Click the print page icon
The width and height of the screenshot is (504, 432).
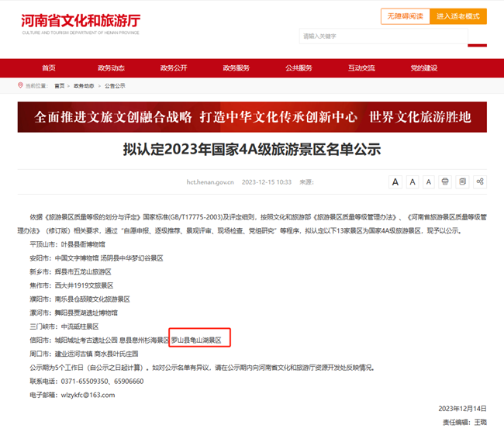click(445, 181)
